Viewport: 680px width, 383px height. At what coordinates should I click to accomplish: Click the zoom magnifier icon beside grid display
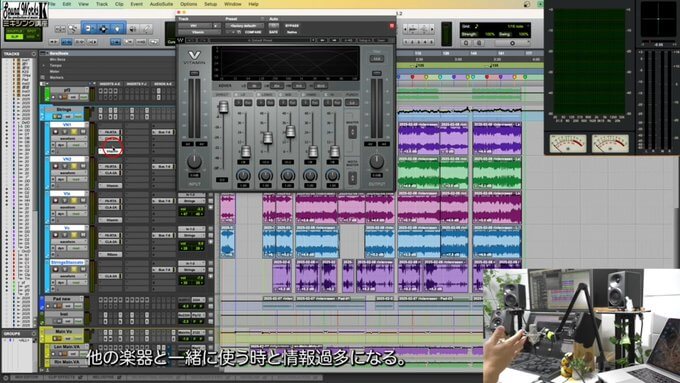pyautogui.click(x=466, y=43)
